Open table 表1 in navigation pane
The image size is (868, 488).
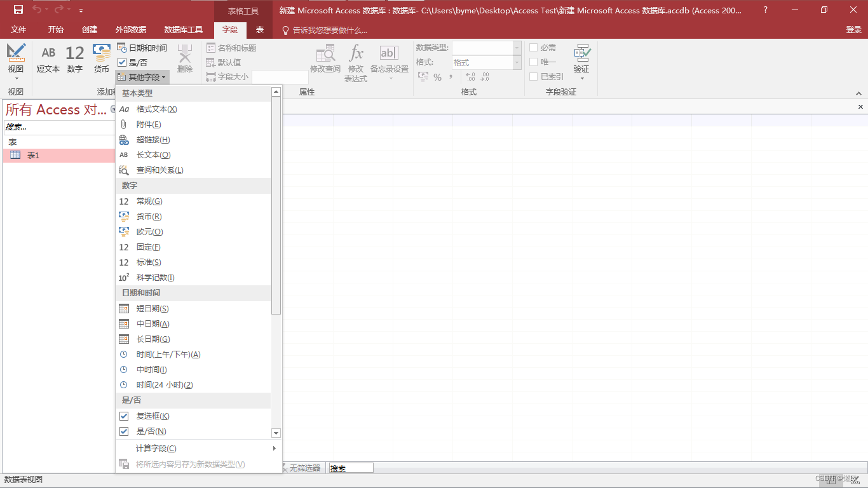pos(59,156)
